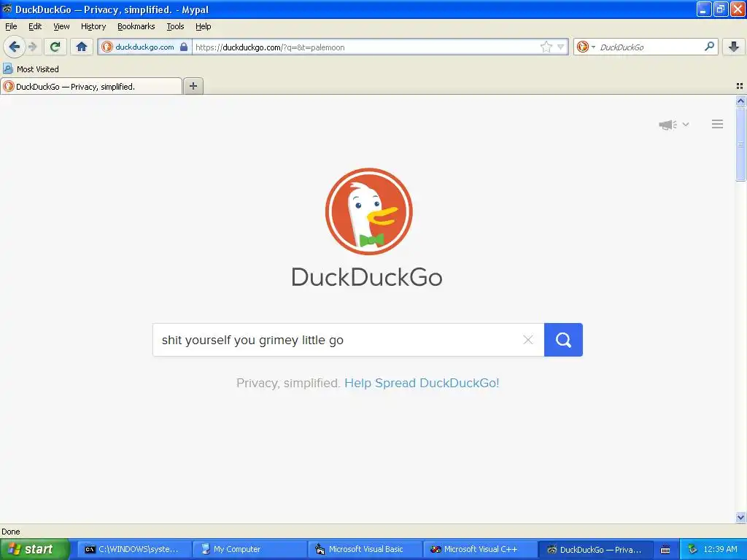Image resolution: width=747 pixels, height=560 pixels.
Task: Expand the chevron next to the megaphone
Action: tap(686, 124)
